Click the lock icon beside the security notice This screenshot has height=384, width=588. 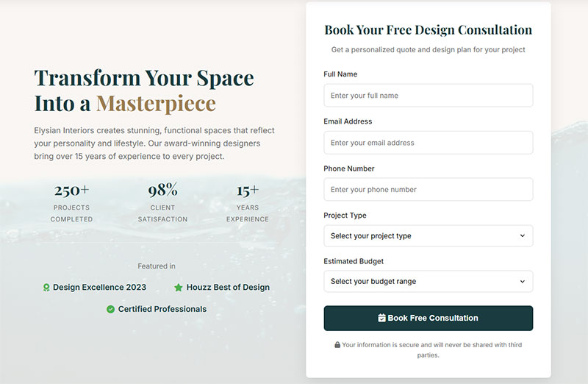pyautogui.click(x=337, y=345)
